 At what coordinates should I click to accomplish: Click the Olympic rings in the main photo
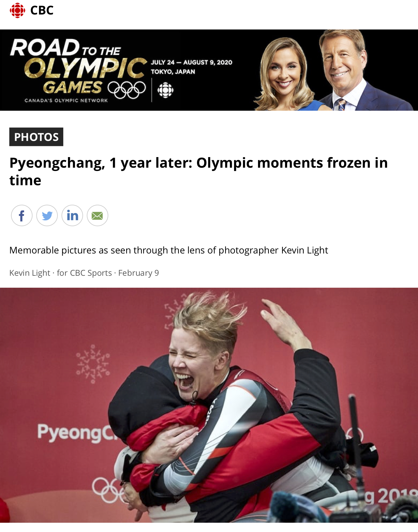tap(109, 489)
